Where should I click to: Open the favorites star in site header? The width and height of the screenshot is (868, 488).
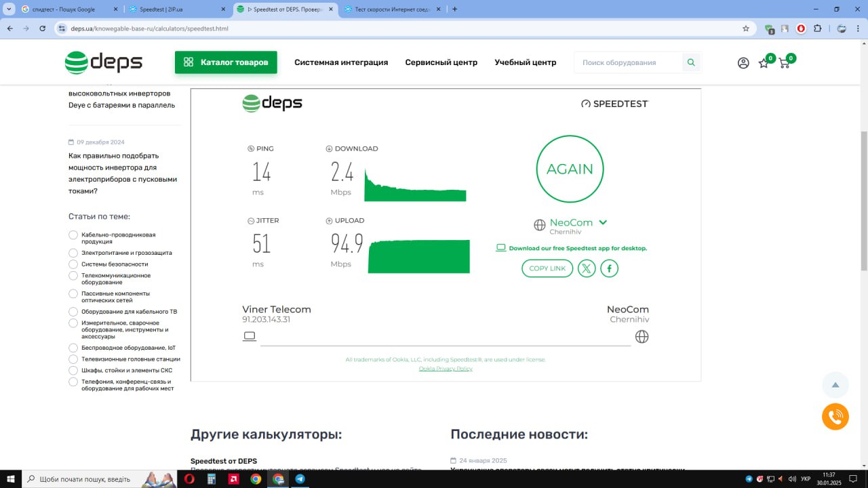(x=764, y=63)
